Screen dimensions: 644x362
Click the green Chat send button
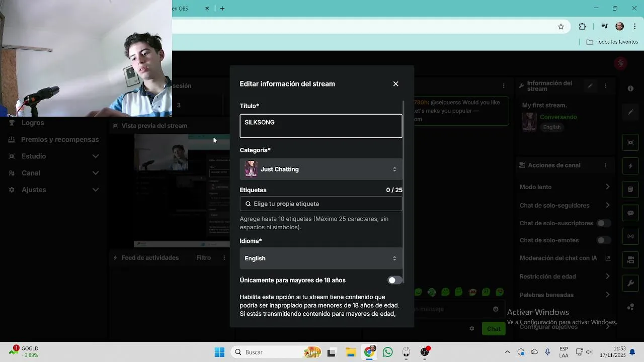tap(494, 329)
